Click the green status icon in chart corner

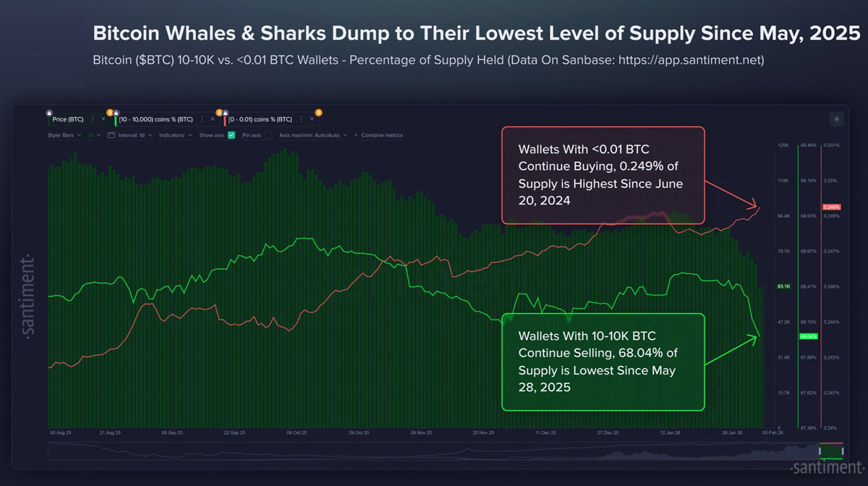(x=838, y=119)
